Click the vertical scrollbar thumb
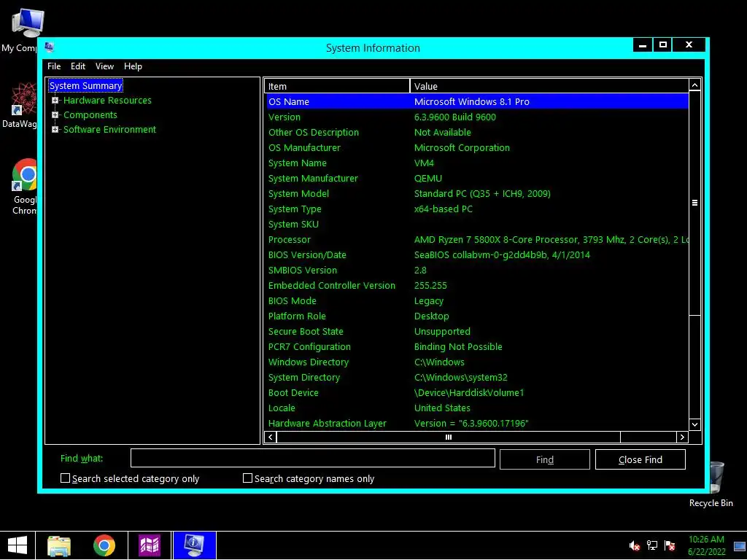 click(x=694, y=203)
